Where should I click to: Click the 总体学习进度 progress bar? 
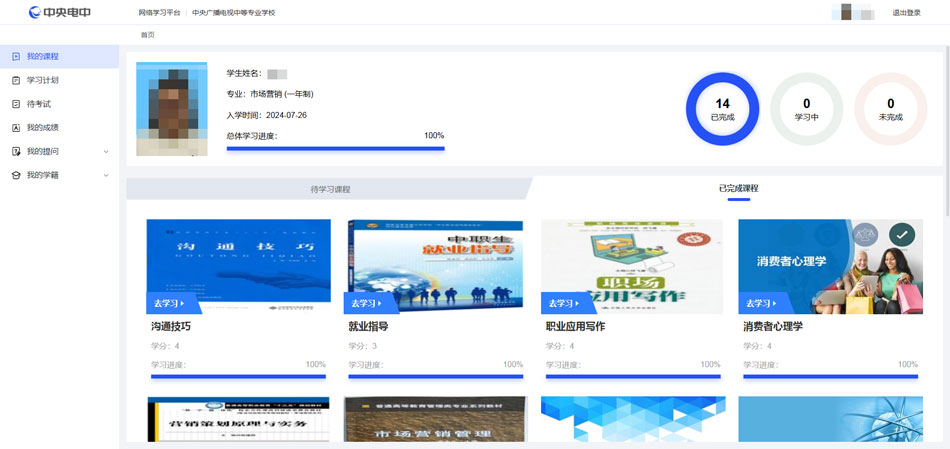point(336,148)
